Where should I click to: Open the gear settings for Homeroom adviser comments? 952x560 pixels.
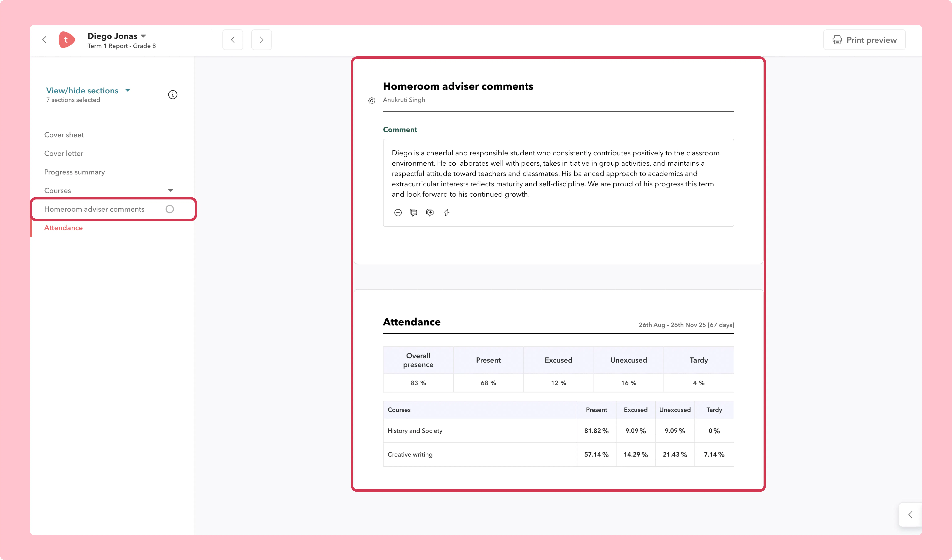[372, 101]
